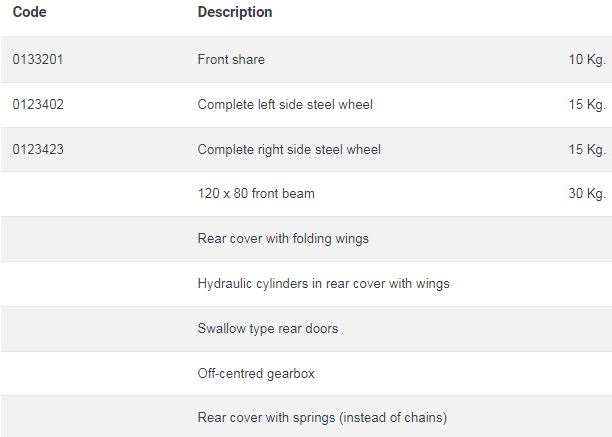Click 15 Kg. for right side steel wheel
This screenshot has width=612, height=437.
[587, 150]
